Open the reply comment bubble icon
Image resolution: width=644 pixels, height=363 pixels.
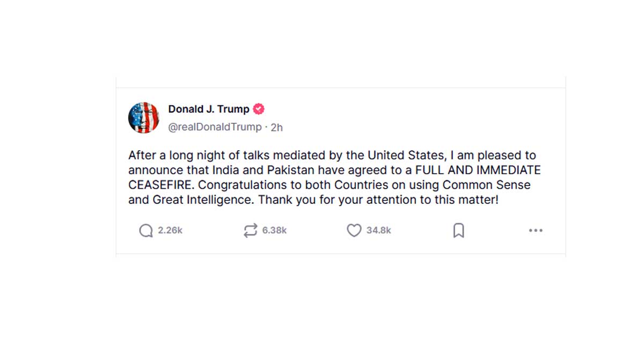click(146, 231)
